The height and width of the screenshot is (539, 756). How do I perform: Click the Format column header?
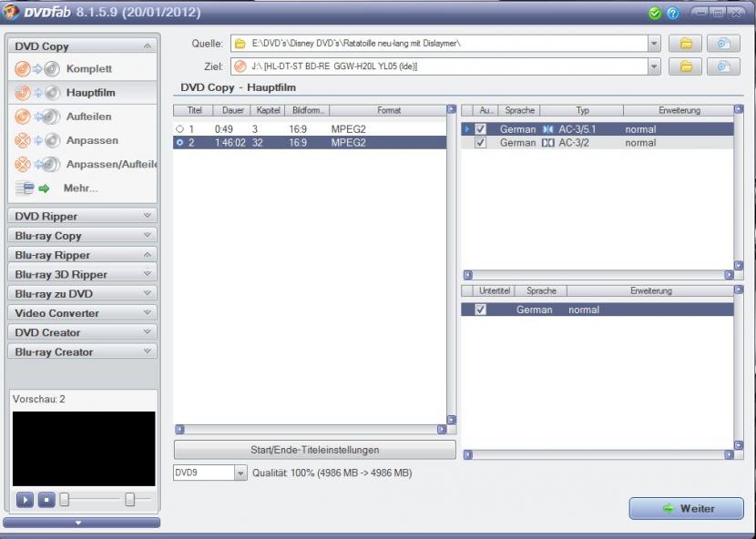click(x=389, y=110)
